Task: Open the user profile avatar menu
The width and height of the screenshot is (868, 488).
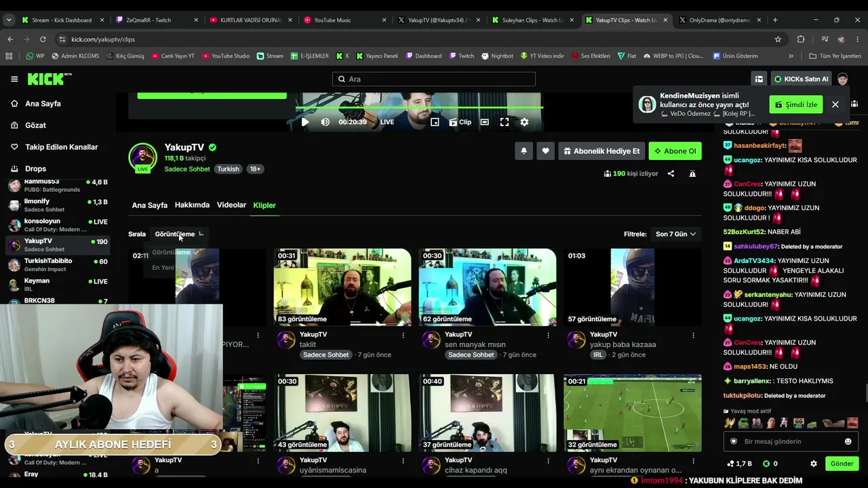Action: click(842, 79)
